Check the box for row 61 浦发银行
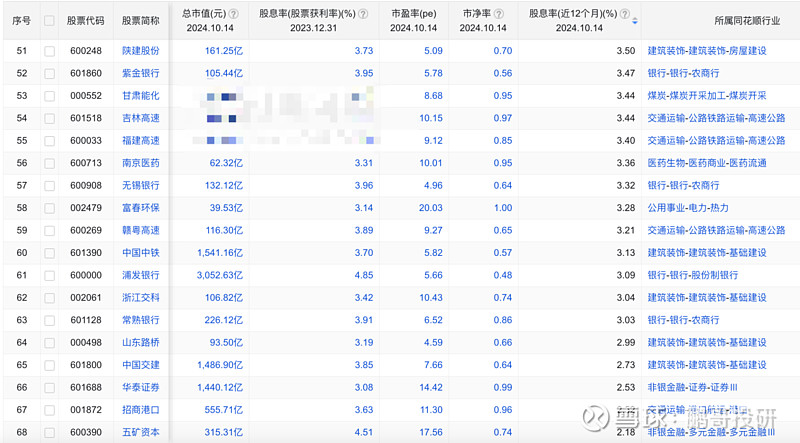 click(x=49, y=276)
